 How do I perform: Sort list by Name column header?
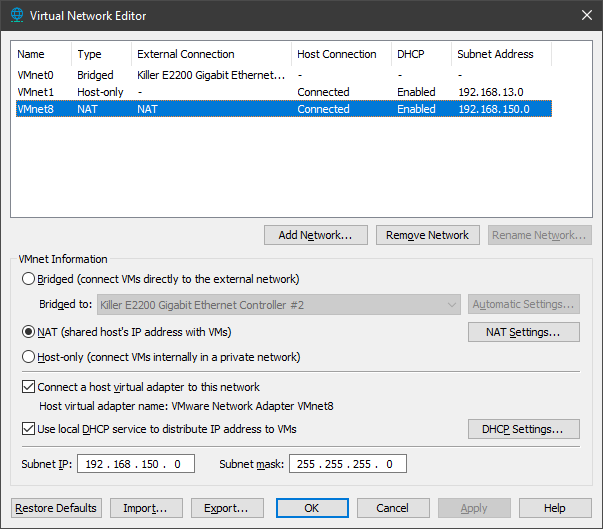pos(42,54)
